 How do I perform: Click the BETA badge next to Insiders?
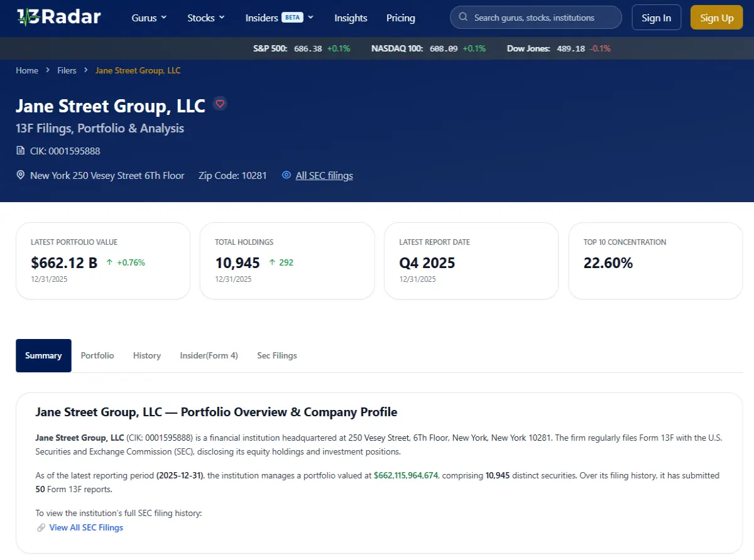[x=292, y=17]
